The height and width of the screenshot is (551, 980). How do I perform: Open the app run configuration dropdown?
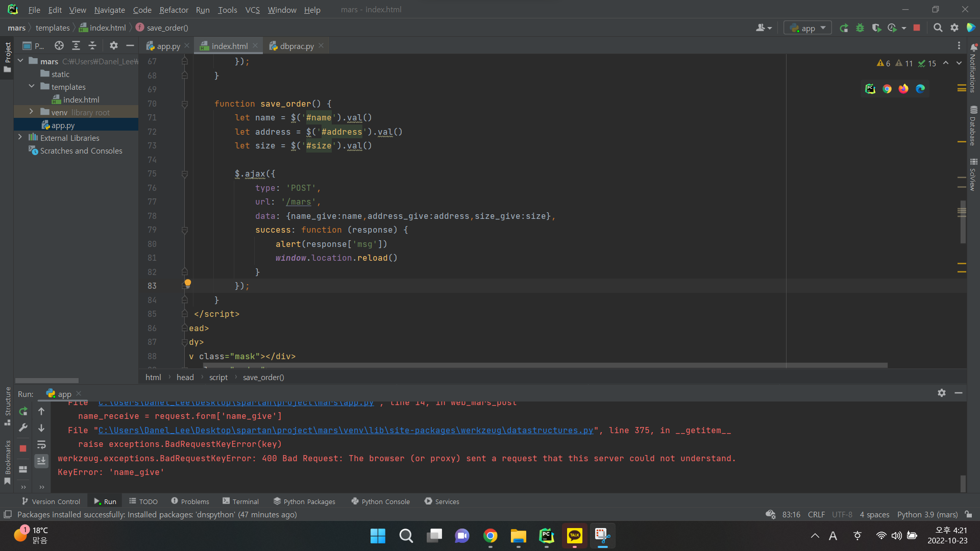point(807,28)
